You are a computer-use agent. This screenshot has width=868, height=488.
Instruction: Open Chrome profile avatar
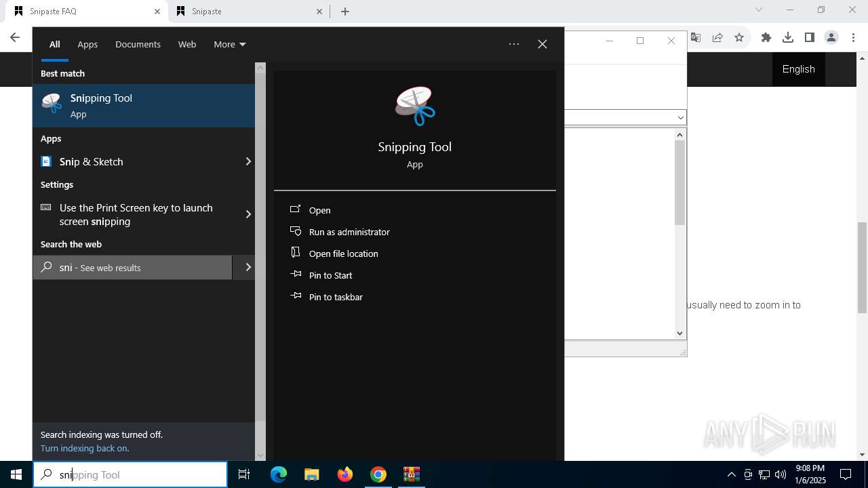point(831,37)
